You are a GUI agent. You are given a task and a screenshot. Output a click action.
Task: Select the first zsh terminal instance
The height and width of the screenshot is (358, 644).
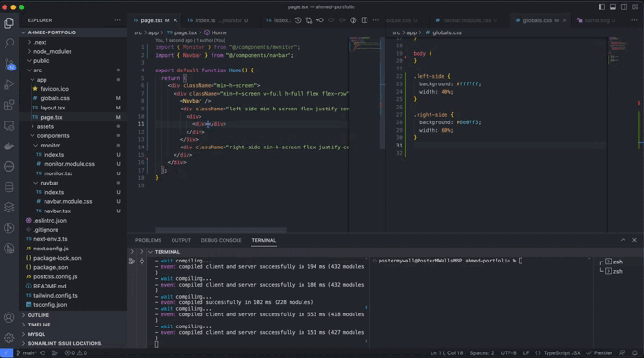[x=613, y=262]
